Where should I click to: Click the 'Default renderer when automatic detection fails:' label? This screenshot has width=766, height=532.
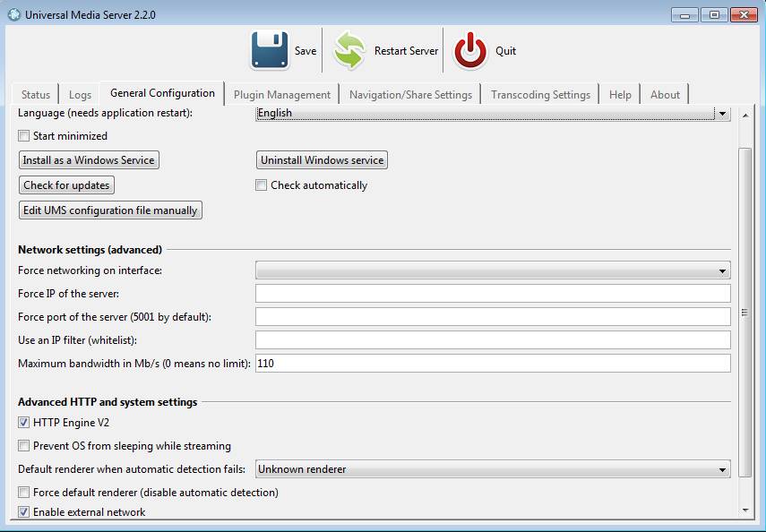click(x=132, y=469)
